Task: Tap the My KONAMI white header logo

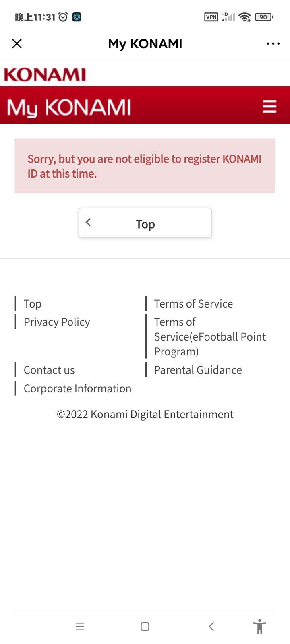Action: 69,108
